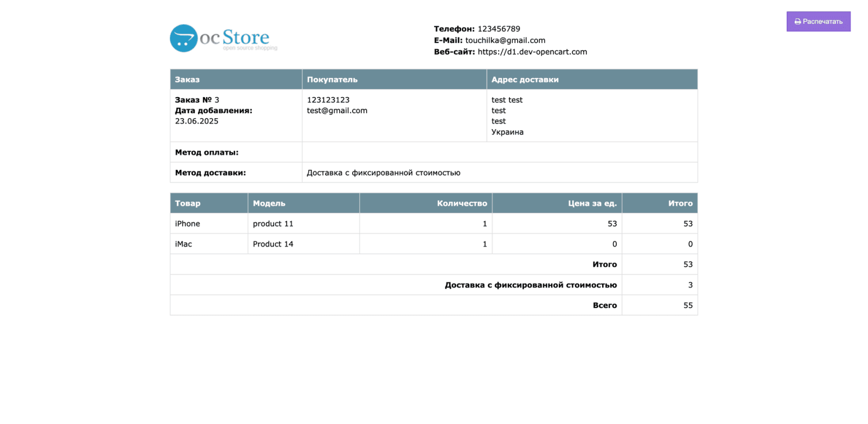Click the Модель column header

(303, 203)
